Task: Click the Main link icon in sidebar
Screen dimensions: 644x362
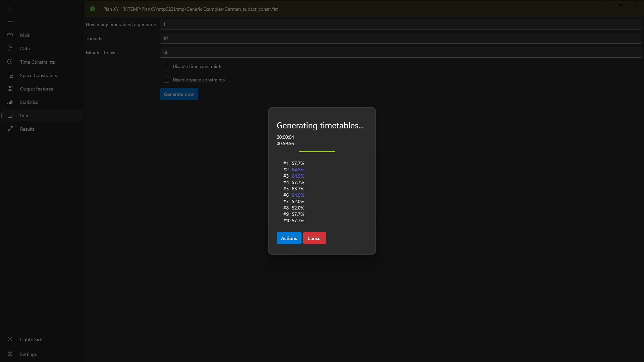Action: click(x=10, y=35)
